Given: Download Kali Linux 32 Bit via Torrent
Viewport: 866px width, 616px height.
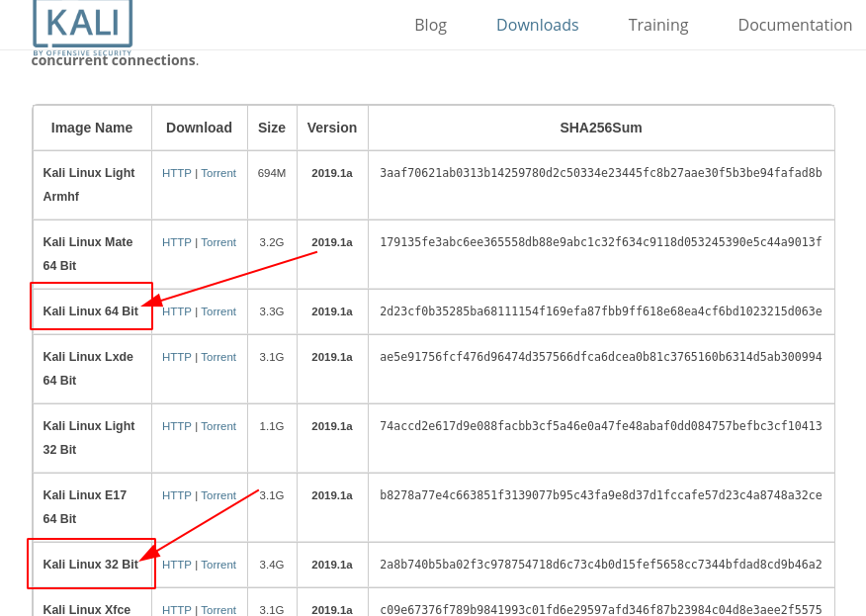Looking at the screenshot, I should coord(218,565).
